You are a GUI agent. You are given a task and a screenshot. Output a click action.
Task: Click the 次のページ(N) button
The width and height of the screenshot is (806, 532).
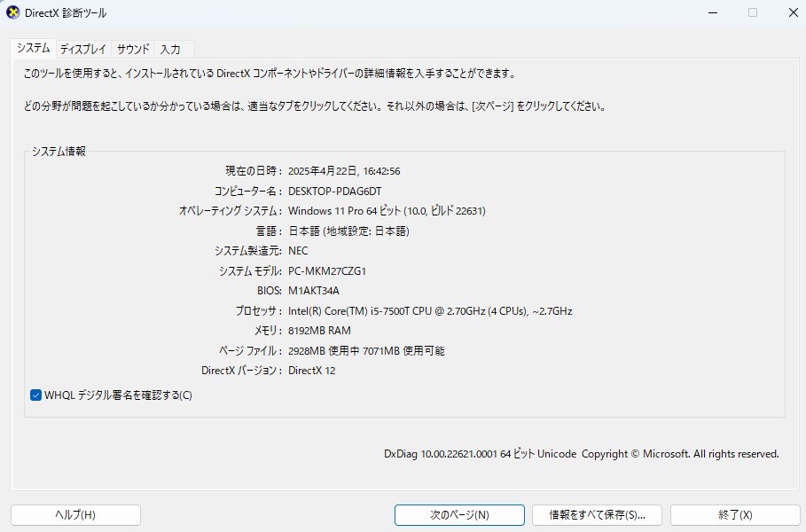click(459, 515)
